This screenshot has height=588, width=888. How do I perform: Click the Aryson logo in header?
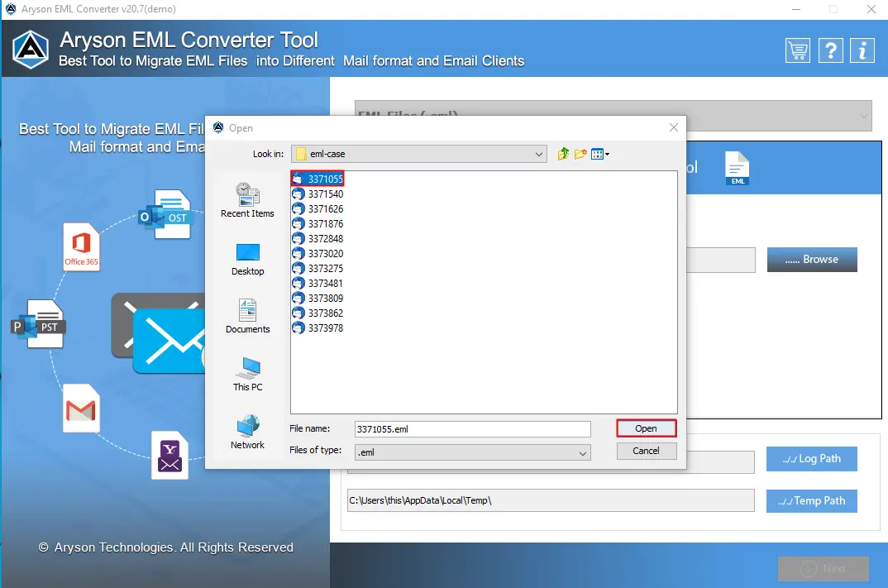click(31, 50)
